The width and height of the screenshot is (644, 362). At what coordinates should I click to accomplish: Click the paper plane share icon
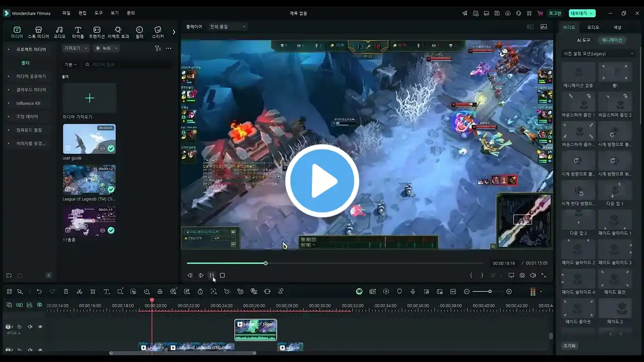pos(465,13)
